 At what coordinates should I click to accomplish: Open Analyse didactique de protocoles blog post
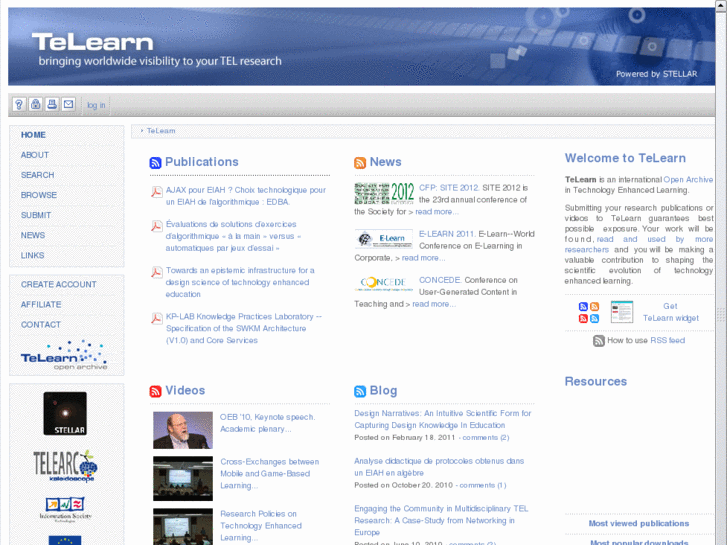439,467
